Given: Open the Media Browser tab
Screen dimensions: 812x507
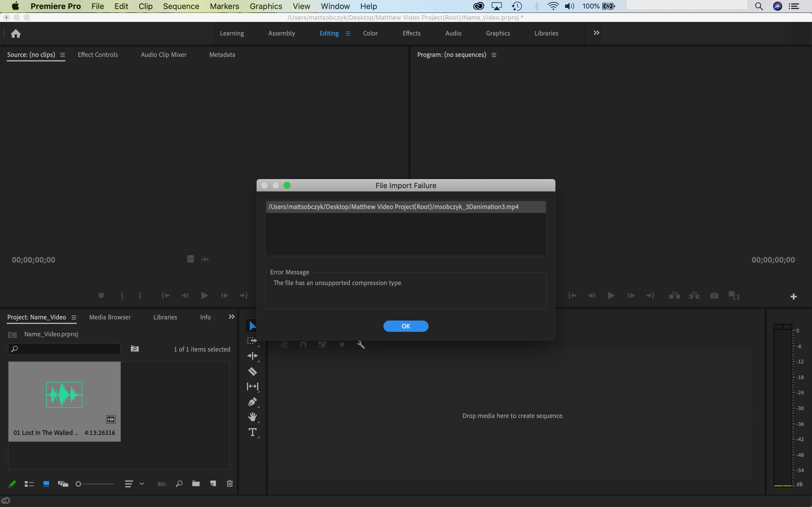Looking at the screenshot, I should click(x=110, y=317).
